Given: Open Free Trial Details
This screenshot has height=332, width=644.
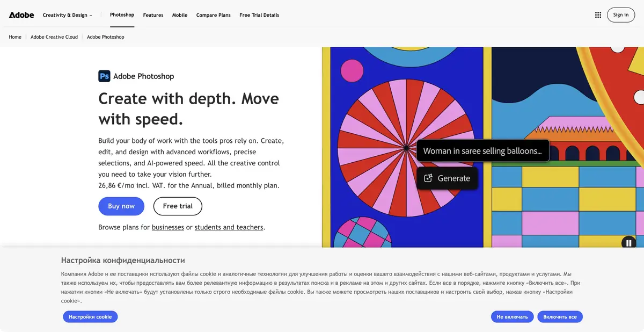Looking at the screenshot, I should (259, 15).
